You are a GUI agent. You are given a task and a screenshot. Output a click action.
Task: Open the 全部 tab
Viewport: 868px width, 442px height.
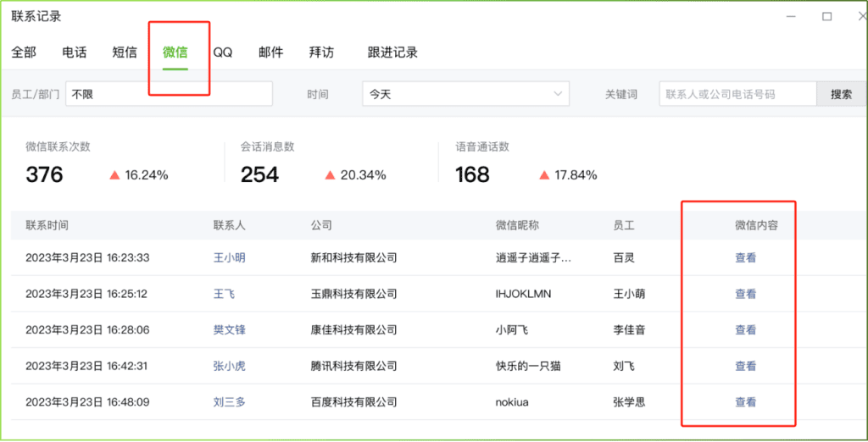click(24, 52)
